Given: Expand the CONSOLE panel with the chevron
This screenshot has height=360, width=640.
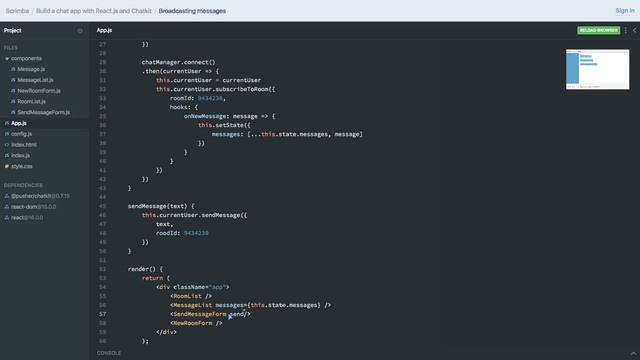Looking at the screenshot, I should click(633, 353).
